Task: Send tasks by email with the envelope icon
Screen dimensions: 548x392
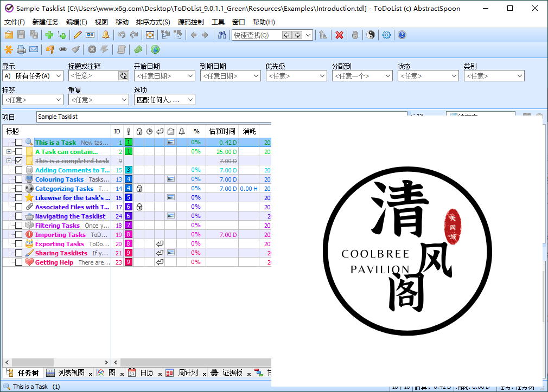Action: [x=34, y=50]
